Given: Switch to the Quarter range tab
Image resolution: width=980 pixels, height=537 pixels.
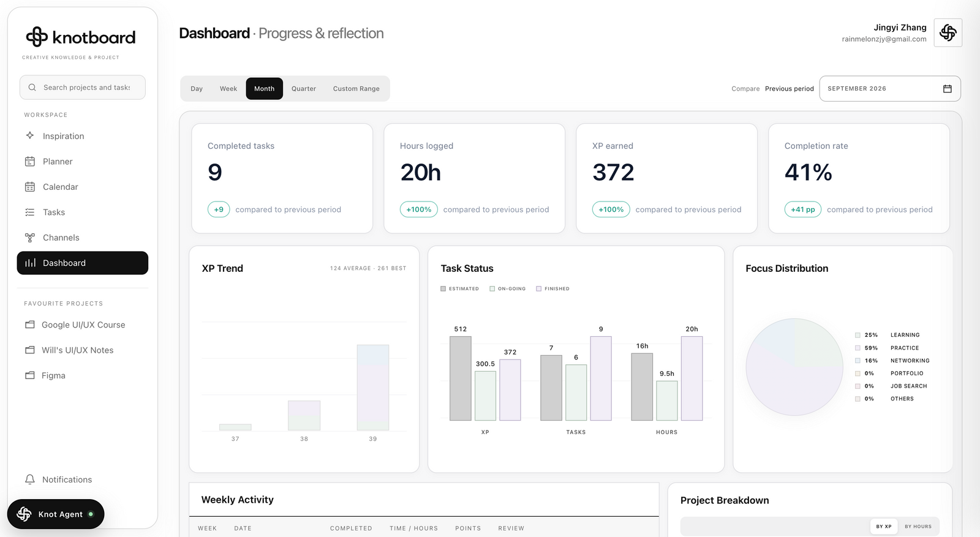Looking at the screenshot, I should coord(304,89).
